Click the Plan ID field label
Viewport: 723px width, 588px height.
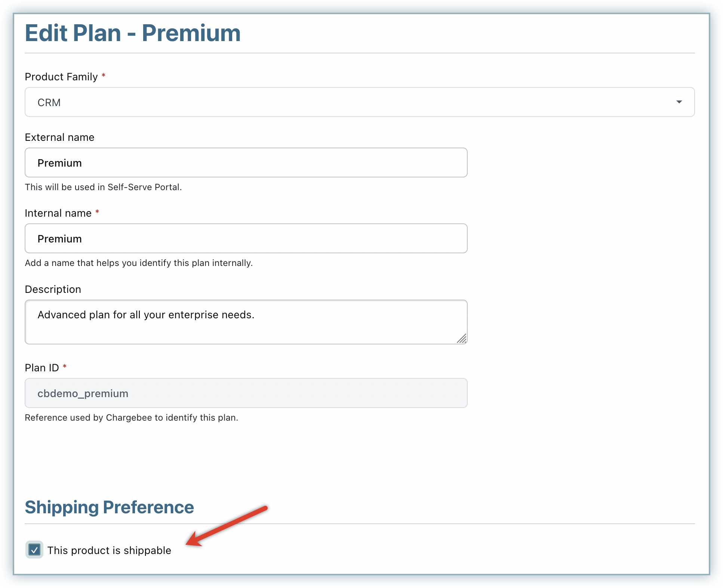pos(42,368)
